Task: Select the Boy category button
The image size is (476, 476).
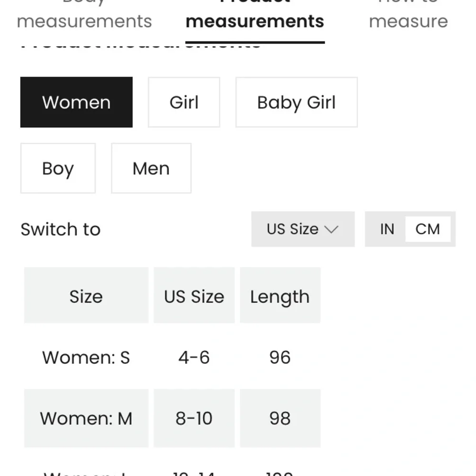Action: (58, 169)
